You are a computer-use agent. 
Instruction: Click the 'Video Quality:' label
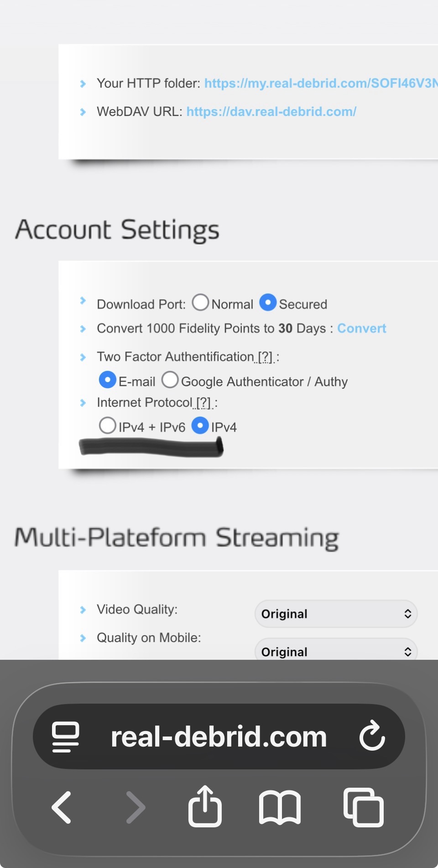point(137,610)
